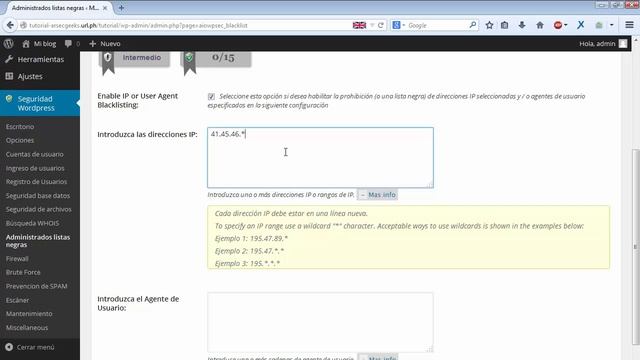Click into IP addresses textarea
Image resolution: width=640 pixels, height=360 pixels.
320,158
